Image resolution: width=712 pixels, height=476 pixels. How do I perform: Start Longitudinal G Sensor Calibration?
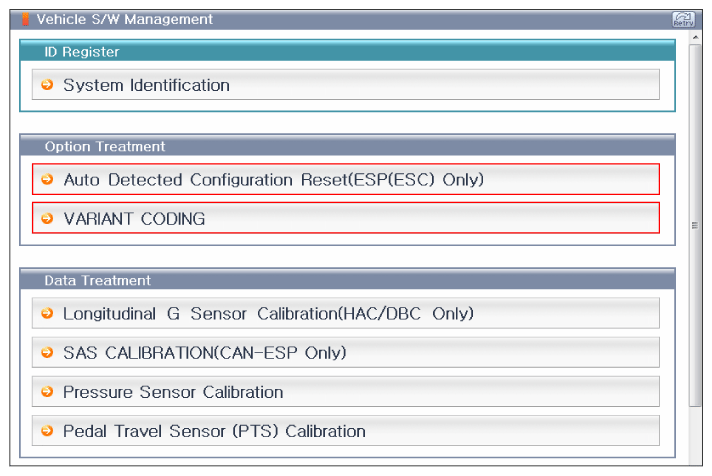[268, 313]
